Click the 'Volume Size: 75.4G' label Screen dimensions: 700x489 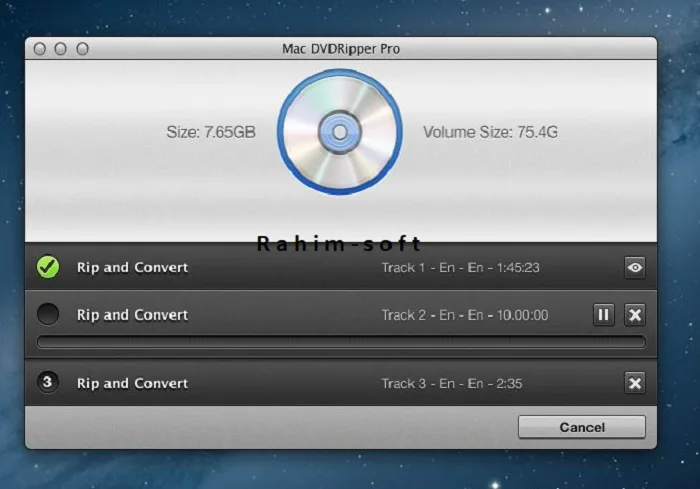[x=490, y=132]
